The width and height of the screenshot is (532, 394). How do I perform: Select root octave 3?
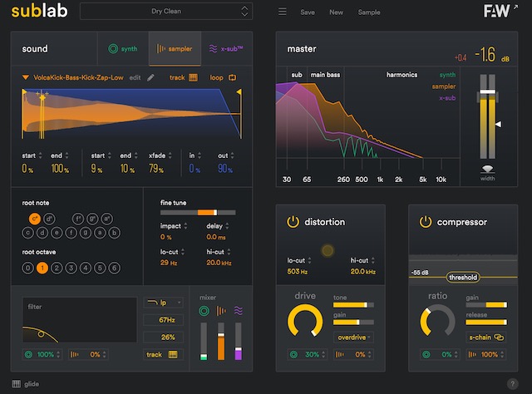pos(71,268)
